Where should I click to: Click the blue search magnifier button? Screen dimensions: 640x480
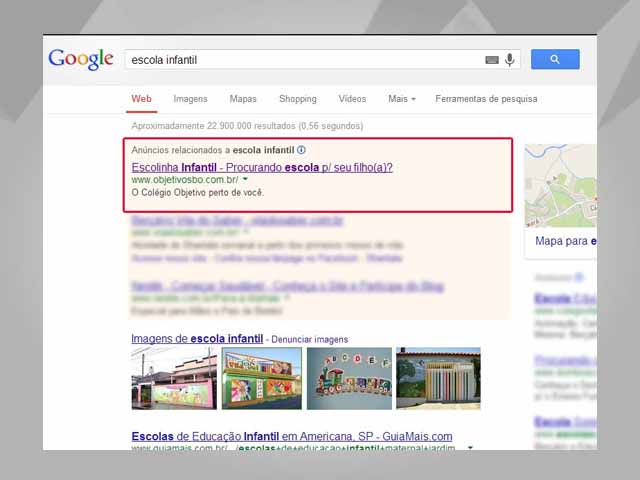click(x=555, y=59)
